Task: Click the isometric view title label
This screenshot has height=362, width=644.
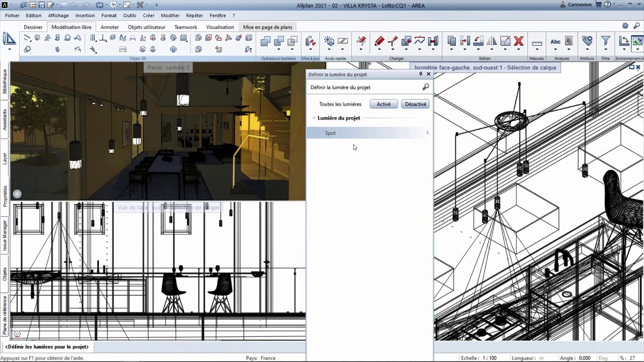Action: pos(485,67)
